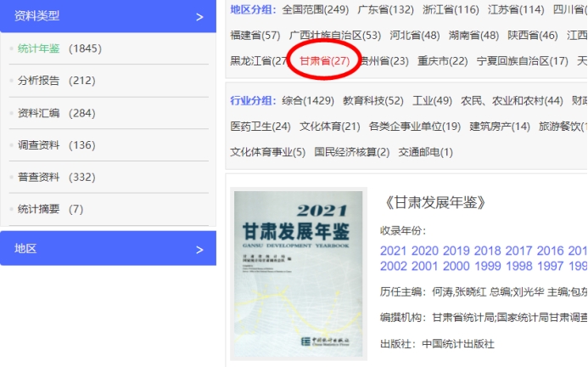Open the 2002 yearbook edition
This screenshot has width=588, height=367.
point(393,266)
